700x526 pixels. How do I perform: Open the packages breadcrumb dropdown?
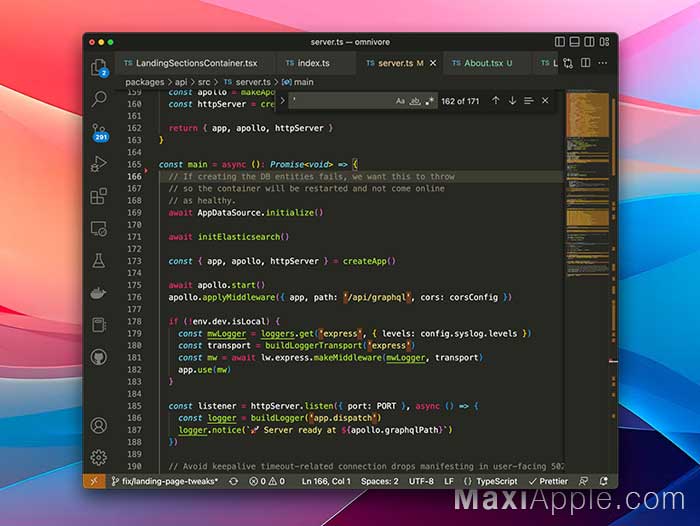point(145,82)
